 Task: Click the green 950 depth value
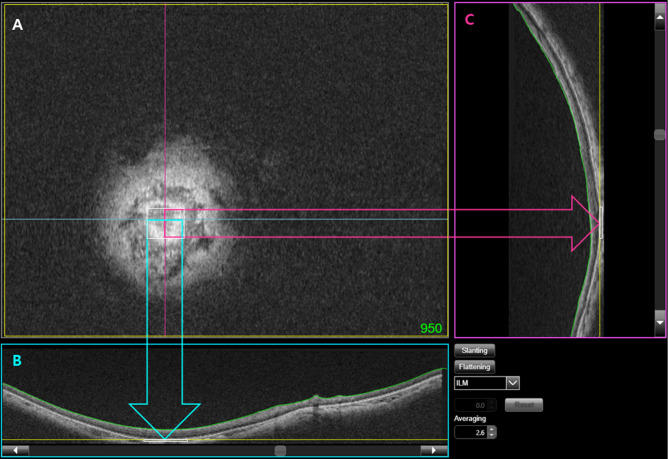pos(431,328)
